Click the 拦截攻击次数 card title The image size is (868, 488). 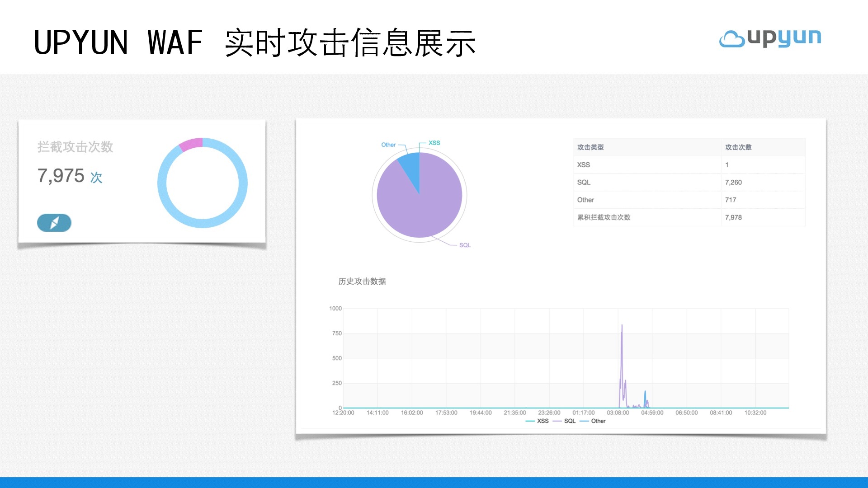75,147
